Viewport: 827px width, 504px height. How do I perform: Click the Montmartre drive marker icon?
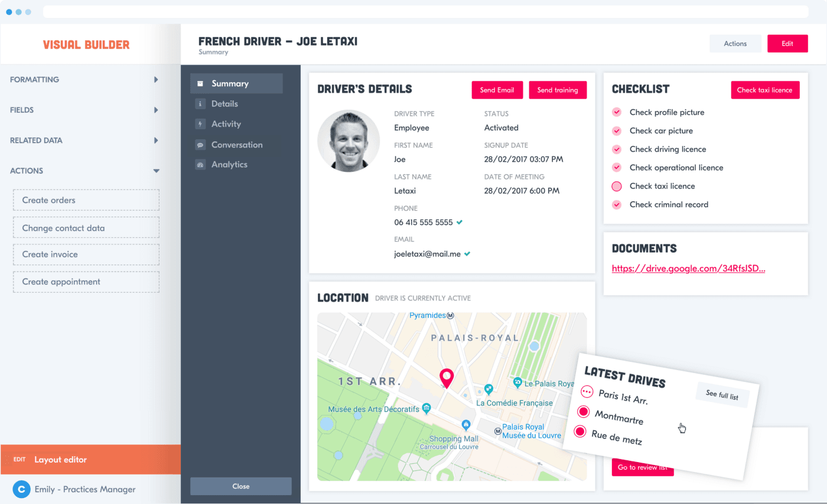[584, 411]
